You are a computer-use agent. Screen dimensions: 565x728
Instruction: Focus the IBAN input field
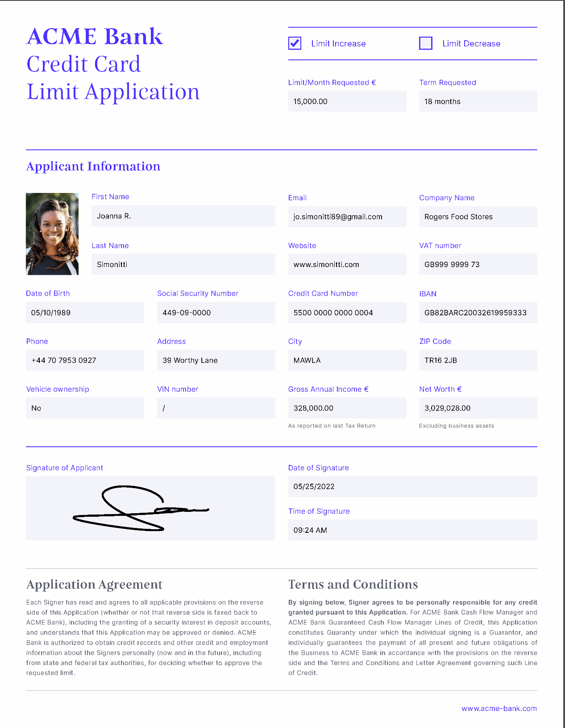click(478, 313)
